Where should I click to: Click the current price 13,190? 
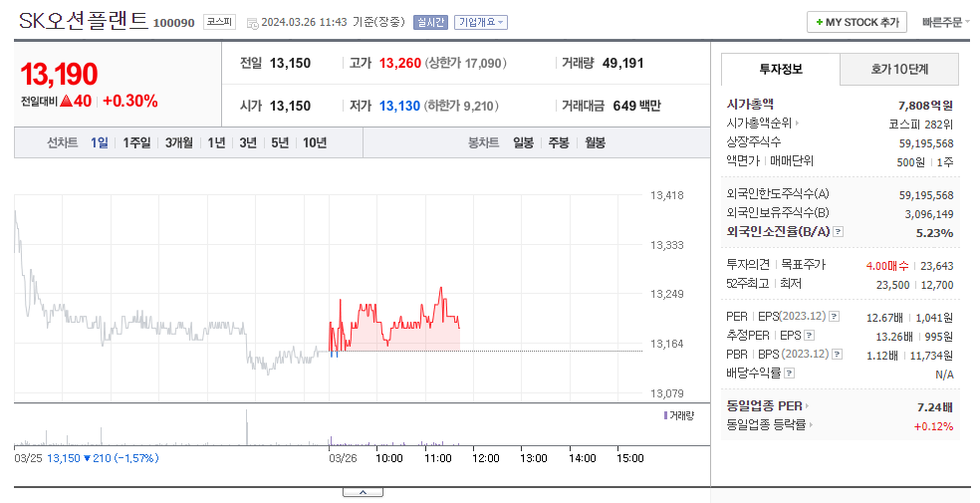pyautogui.click(x=60, y=75)
